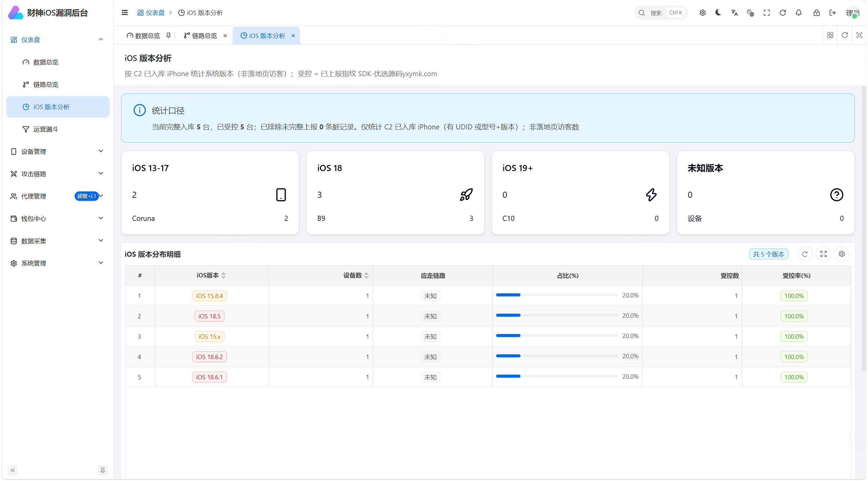Click the iOS 15.8.4 version tag
This screenshot has width=868, height=481.
tap(209, 296)
